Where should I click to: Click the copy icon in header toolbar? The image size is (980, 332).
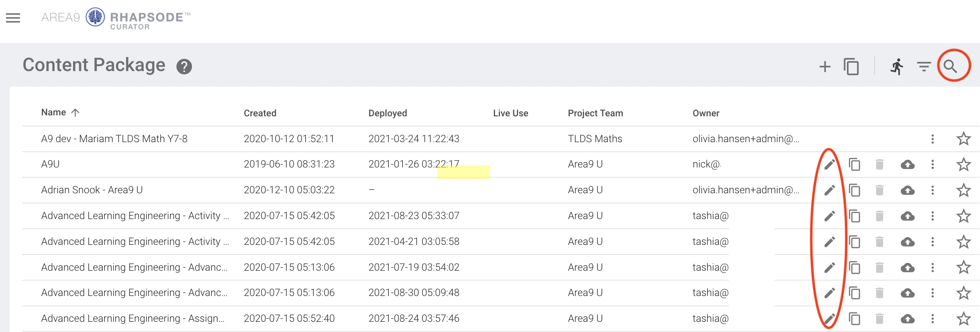pyautogui.click(x=851, y=67)
